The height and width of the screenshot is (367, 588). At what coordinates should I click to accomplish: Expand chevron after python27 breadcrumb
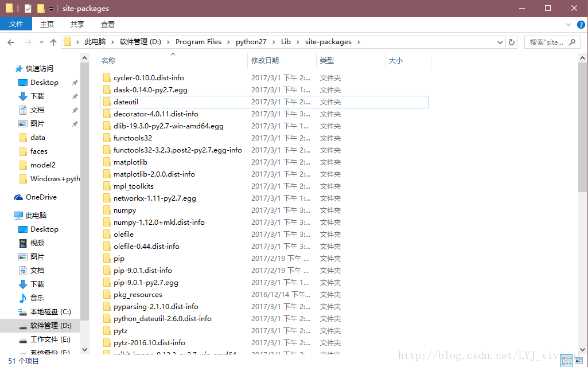(274, 42)
